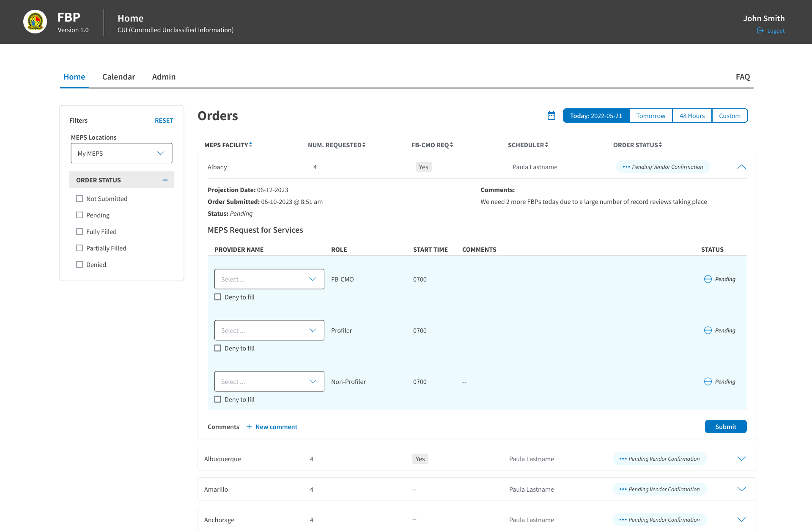812x531 pixels.
Task: Open the Admin tab
Action: 164,77
